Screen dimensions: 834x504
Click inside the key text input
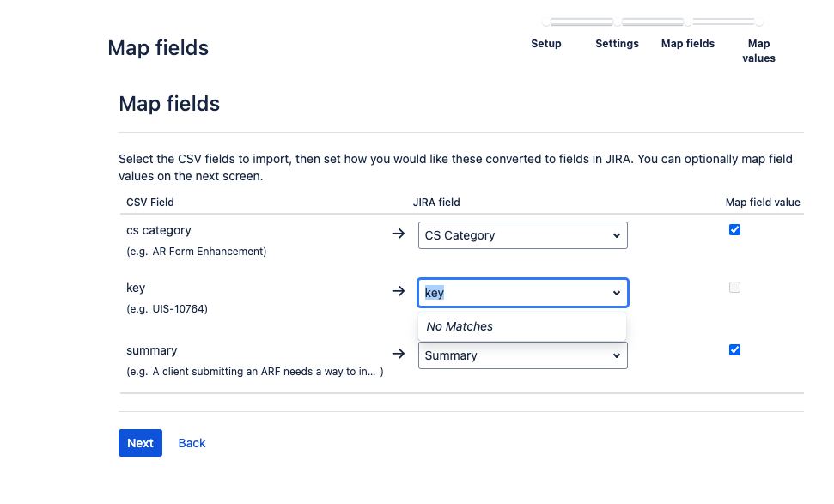tap(481, 292)
